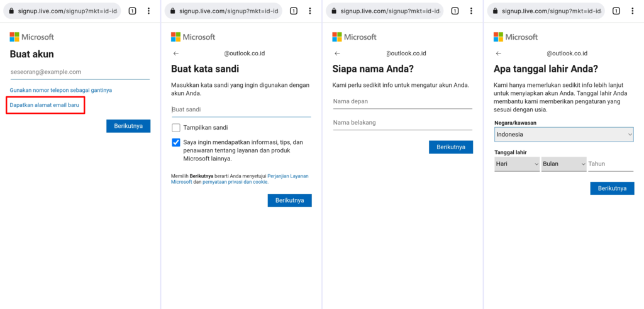This screenshot has height=309, width=644.
Task: Click Dapatkan alamat email baru link
Action: 45,105
